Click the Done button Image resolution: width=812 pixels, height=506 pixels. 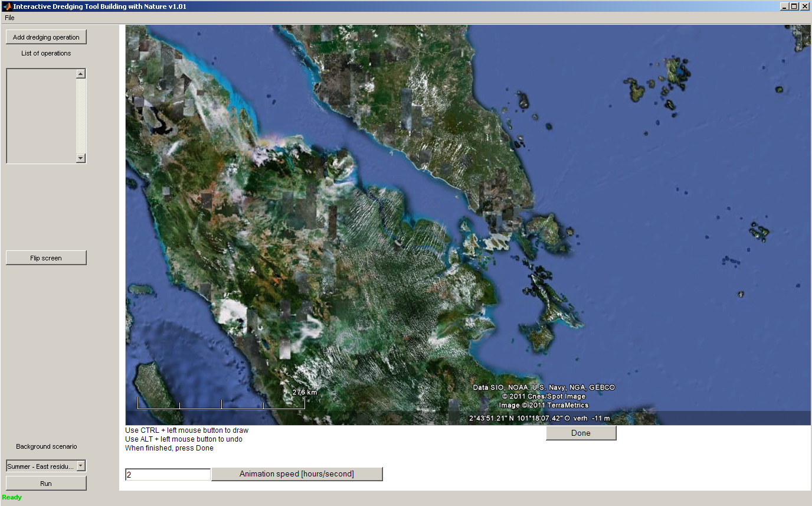pos(581,433)
